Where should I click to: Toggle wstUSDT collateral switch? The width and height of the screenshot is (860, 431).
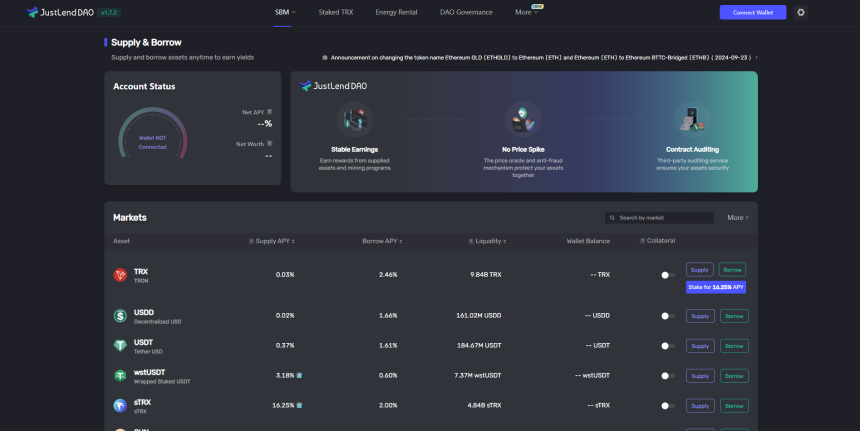667,376
